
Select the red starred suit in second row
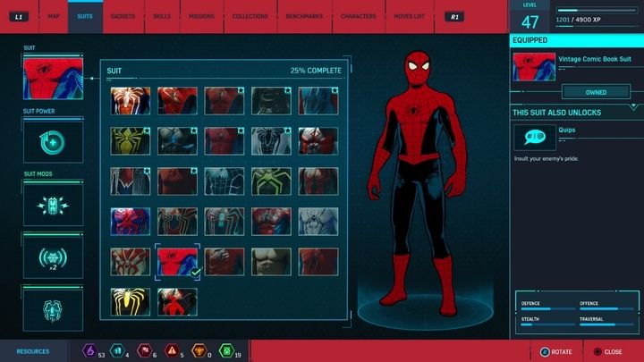point(225,141)
